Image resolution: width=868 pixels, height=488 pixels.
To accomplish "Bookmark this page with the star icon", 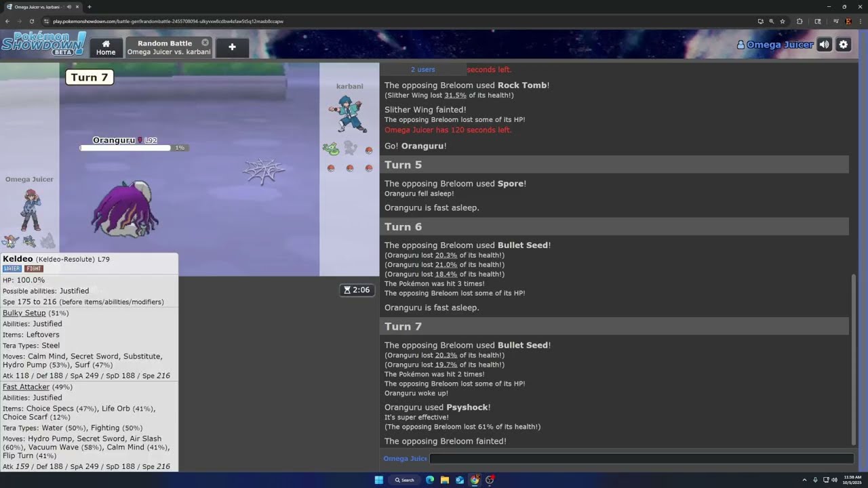I will (783, 21).
